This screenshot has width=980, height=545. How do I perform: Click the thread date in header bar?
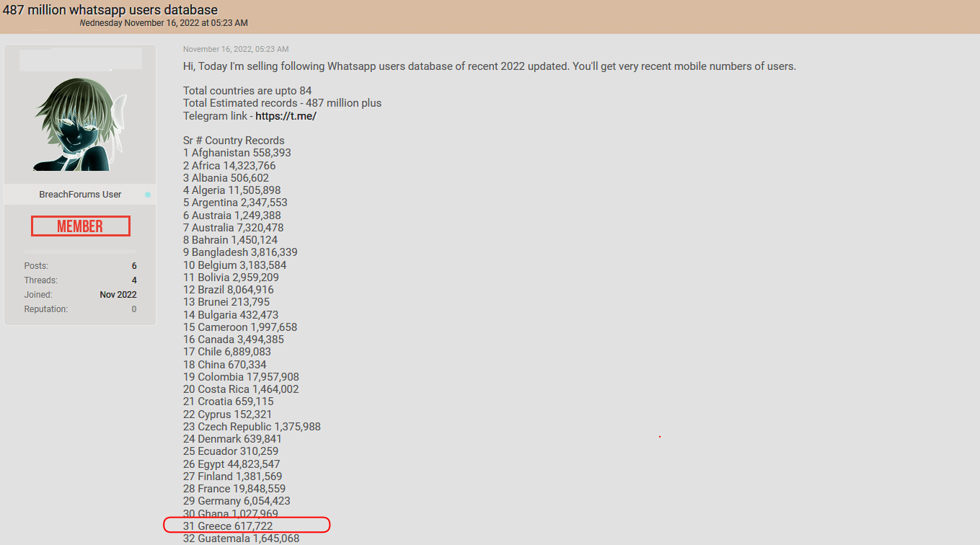tap(164, 23)
